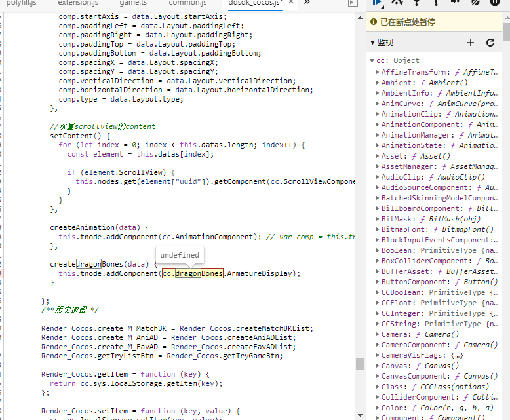
Task: Expand the Color property
Action: tap(377, 408)
